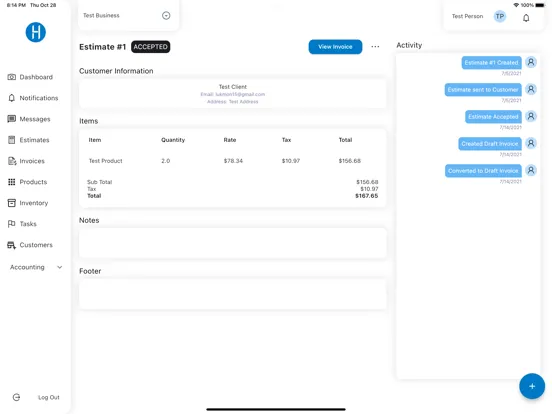The height and width of the screenshot is (414, 552).
Task: Click avatar beside Estimate #1 Created
Action: (531, 62)
